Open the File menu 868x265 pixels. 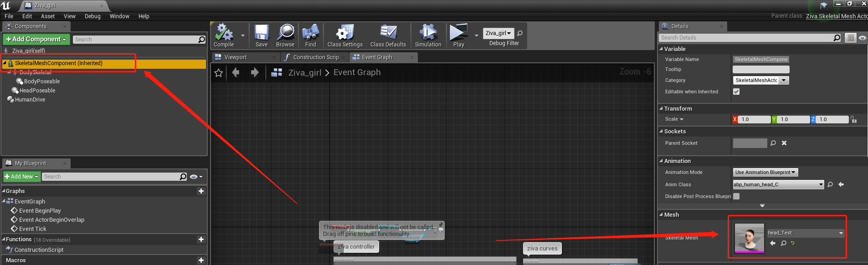tap(9, 16)
